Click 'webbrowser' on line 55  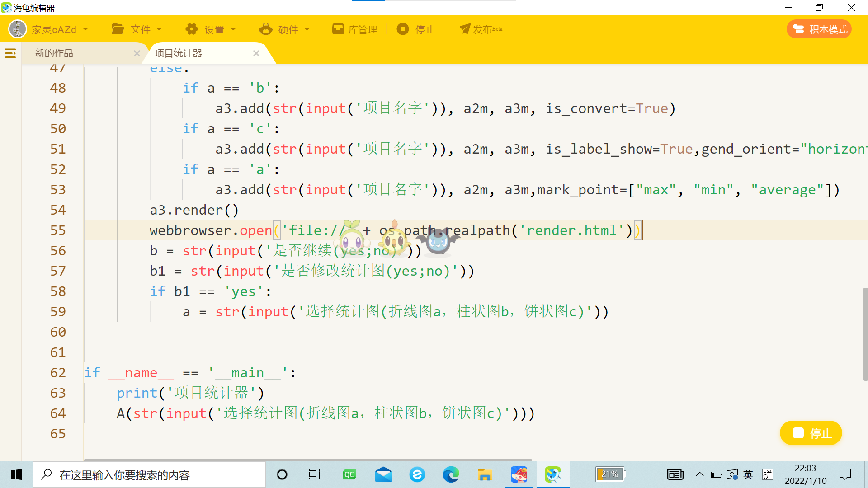pyautogui.click(x=190, y=230)
